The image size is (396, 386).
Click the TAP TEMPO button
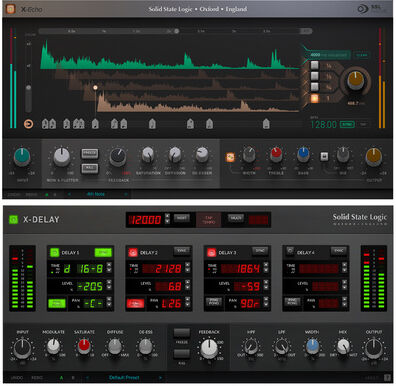(x=209, y=220)
